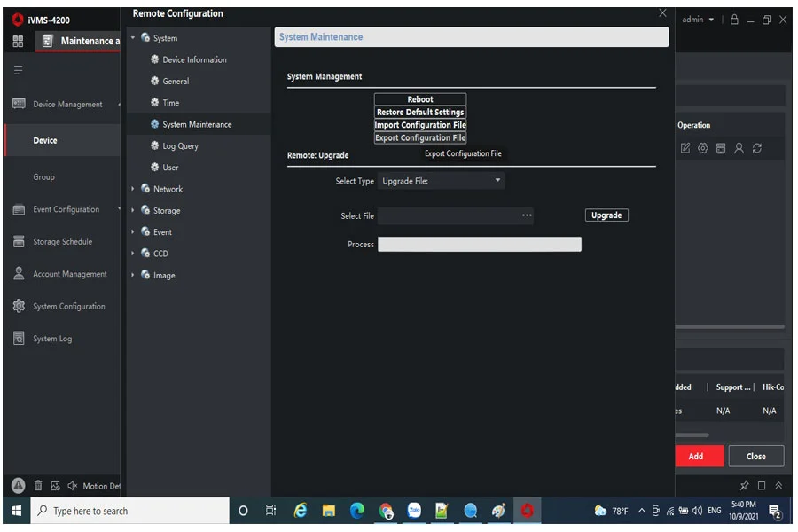Open Storage Schedule in the sidebar
Viewport: 798px width, 532px height.
[63, 242]
